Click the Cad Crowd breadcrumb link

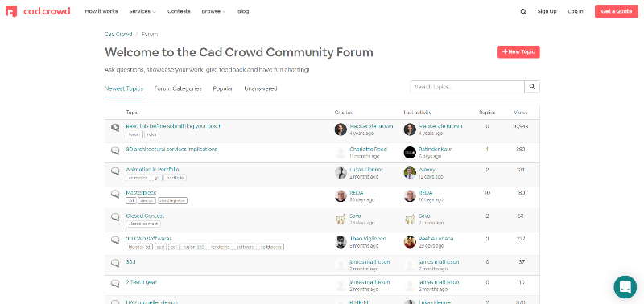[118, 34]
